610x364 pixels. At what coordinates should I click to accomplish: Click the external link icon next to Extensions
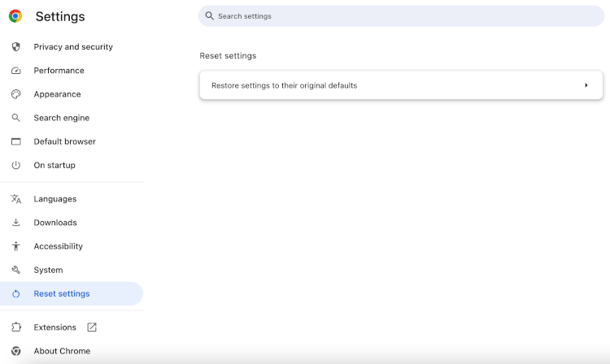pyautogui.click(x=92, y=327)
